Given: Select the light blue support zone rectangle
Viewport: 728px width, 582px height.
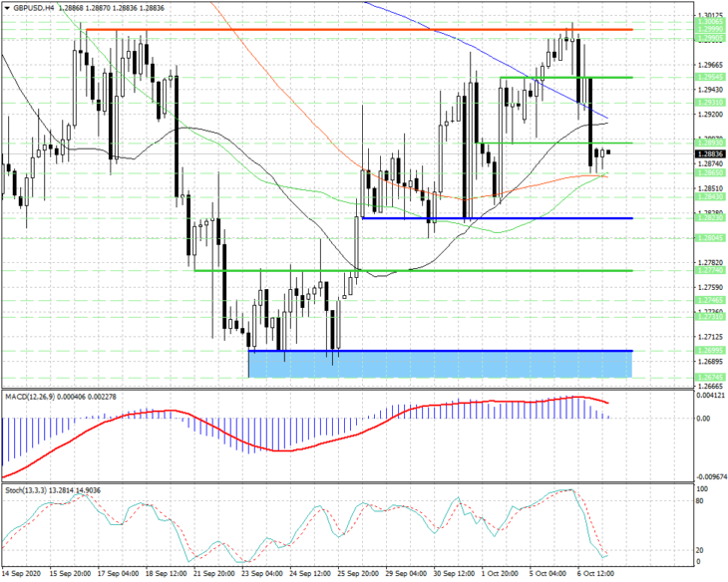Looking at the screenshot, I should (x=441, y=365).
